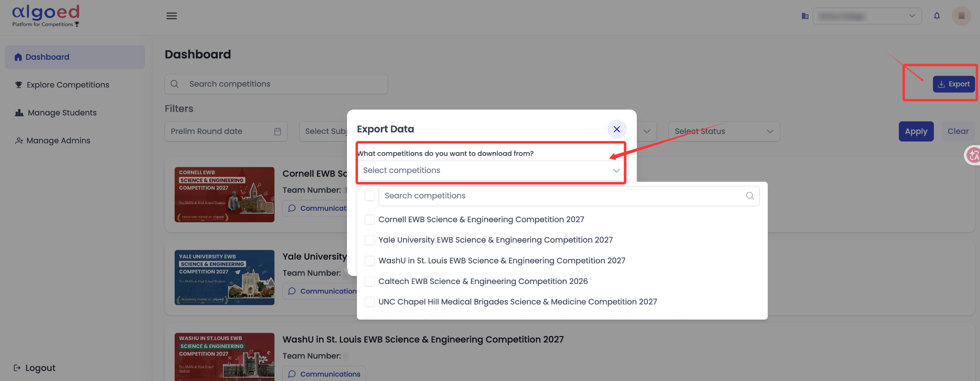Open the hamburger menu icon
The image size is (980, 381).
pos(171,16)
